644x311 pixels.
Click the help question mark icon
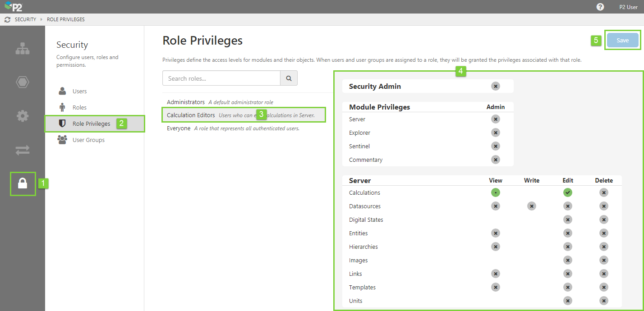pyautogui.click(x=600, y=7)
